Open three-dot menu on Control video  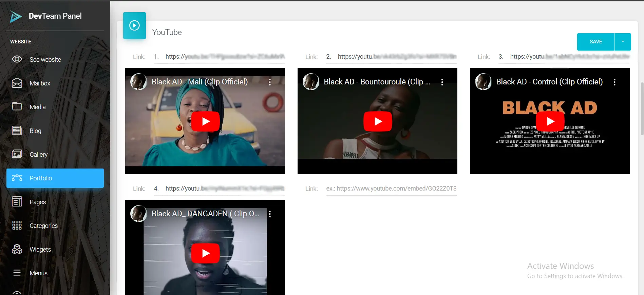[614, 82]
